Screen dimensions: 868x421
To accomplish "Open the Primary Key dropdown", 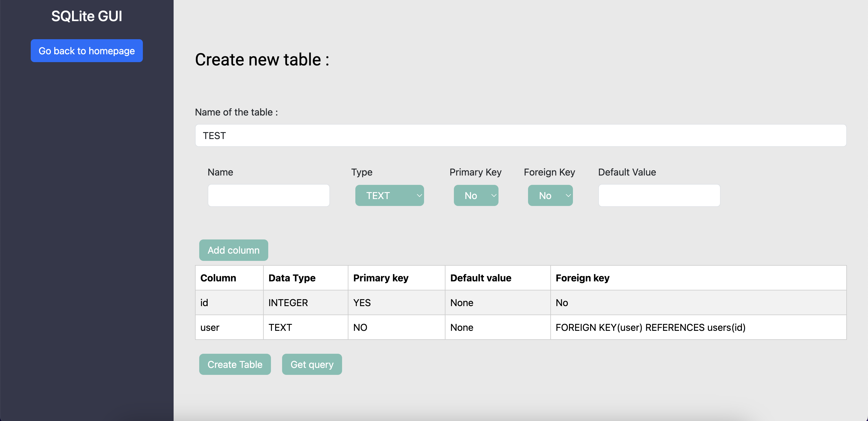I will [472, 195].
